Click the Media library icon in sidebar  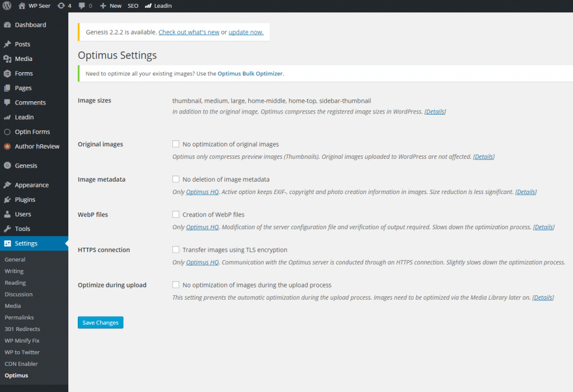[x=7, y=59]
